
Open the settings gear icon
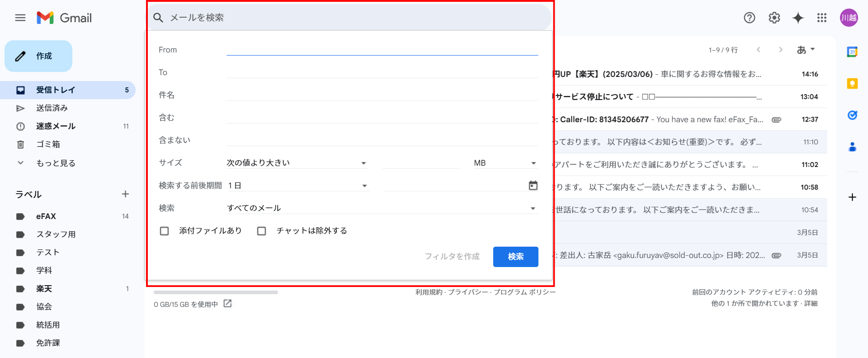(774, 18)
